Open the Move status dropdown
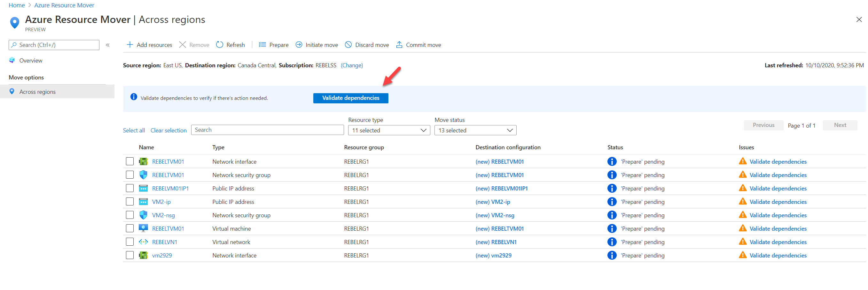This screenshot has width=868, height=290. 475,130
